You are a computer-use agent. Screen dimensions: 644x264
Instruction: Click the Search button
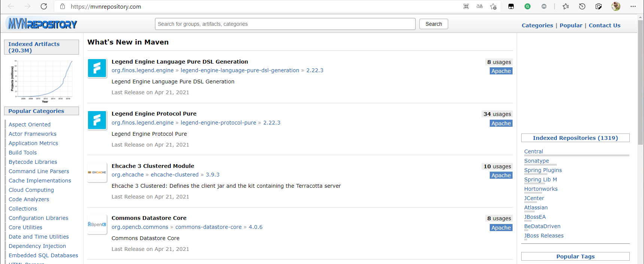pos(434,24)
